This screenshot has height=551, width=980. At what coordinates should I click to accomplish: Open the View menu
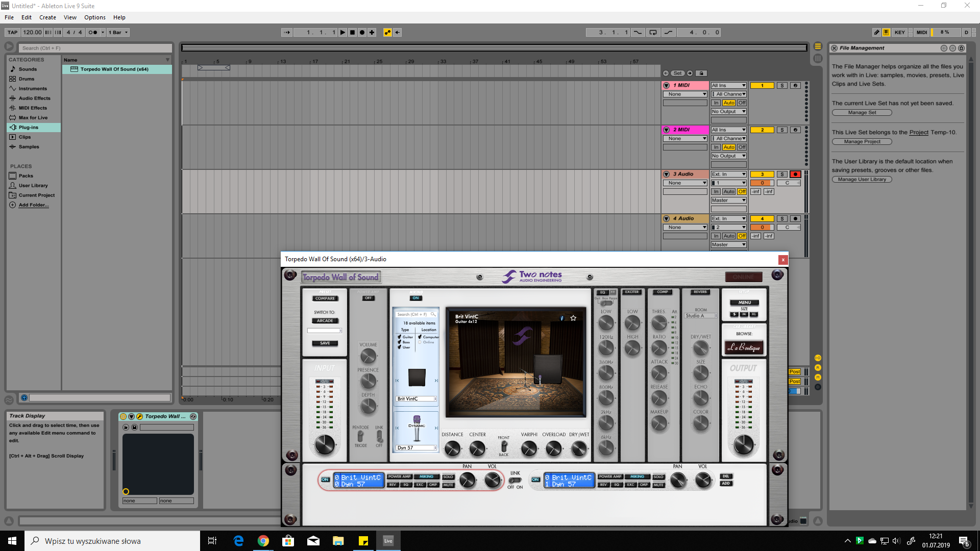tap(70, 17)
